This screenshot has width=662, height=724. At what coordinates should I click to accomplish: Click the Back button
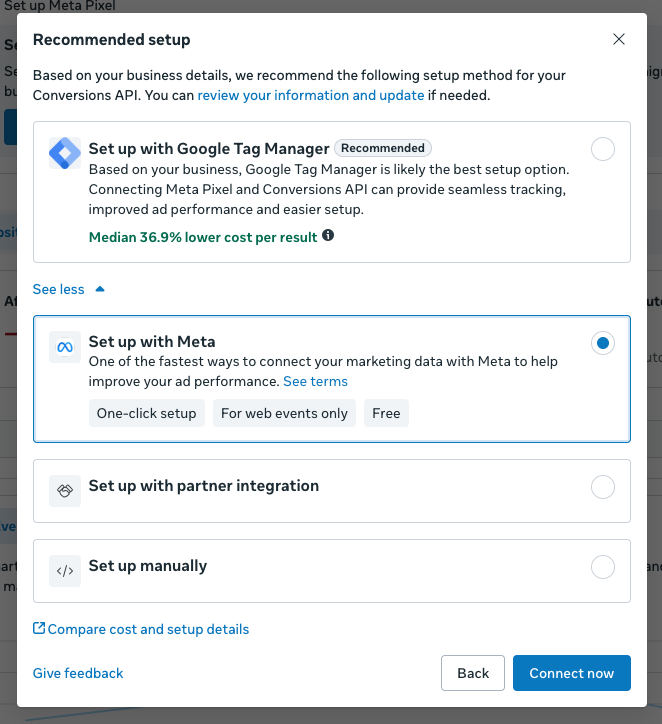473,673
